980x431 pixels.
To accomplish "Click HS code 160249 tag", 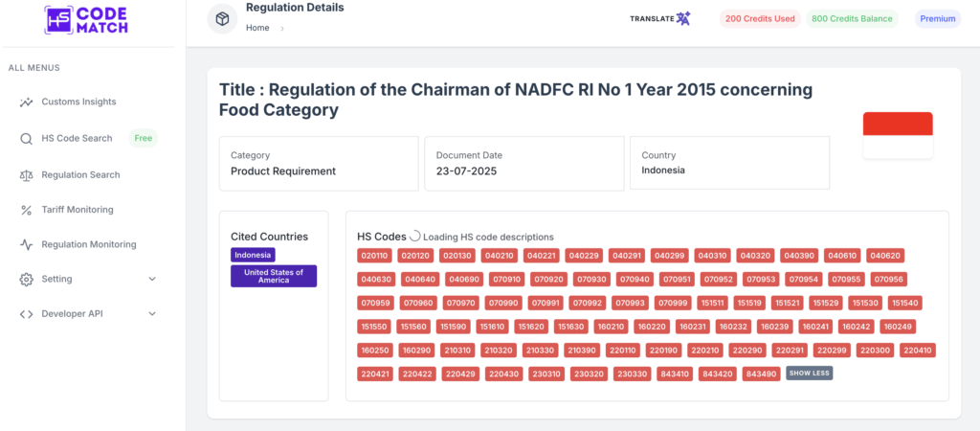I will [x=898, y=327].
